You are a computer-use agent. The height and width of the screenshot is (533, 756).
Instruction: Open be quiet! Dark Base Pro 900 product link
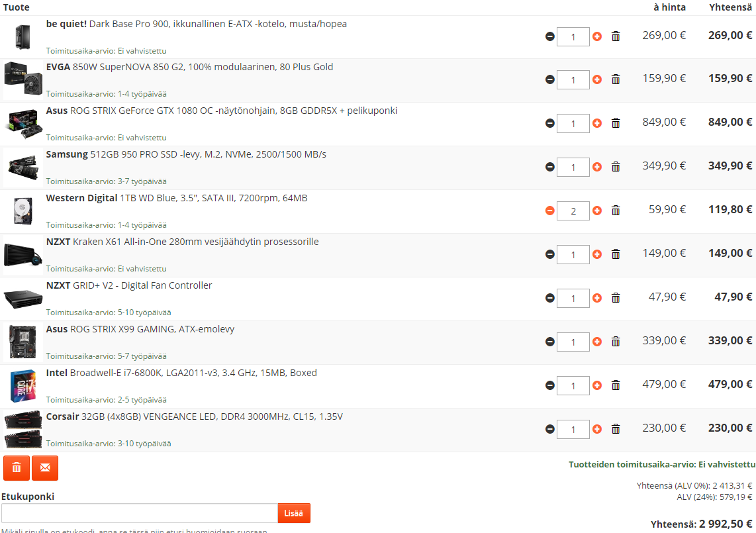pyautogui.click(x=196, y=24)
